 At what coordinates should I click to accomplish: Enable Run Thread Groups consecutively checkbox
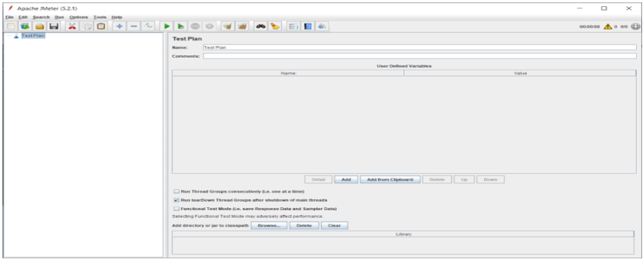176,191
